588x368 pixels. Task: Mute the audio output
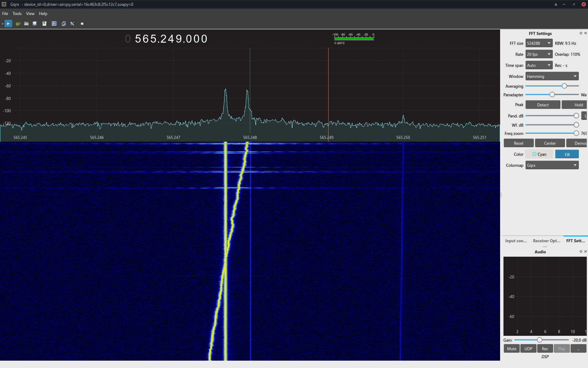511,349
